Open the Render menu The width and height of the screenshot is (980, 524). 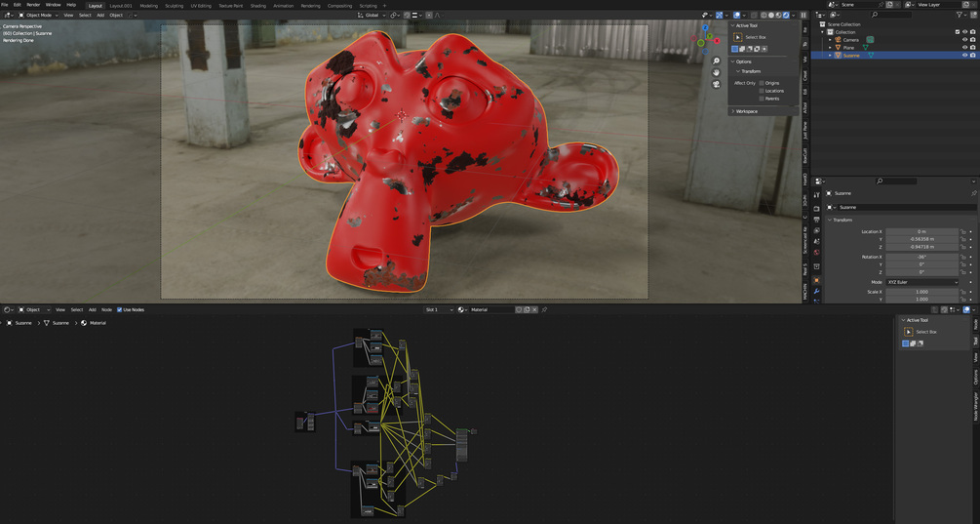pos(33,5)
